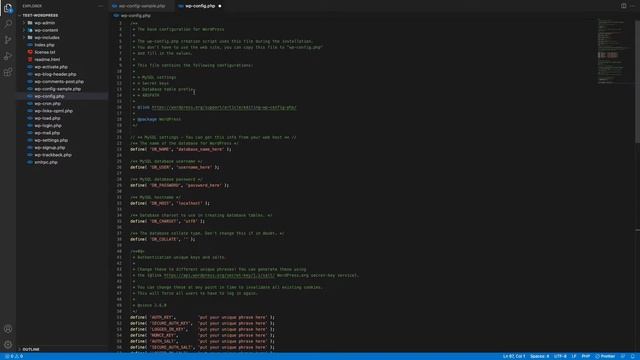The width and height of the screenshot is (640, 360).
Task: Click the EXPLORER panel title
Action: [x=32, y=6]
